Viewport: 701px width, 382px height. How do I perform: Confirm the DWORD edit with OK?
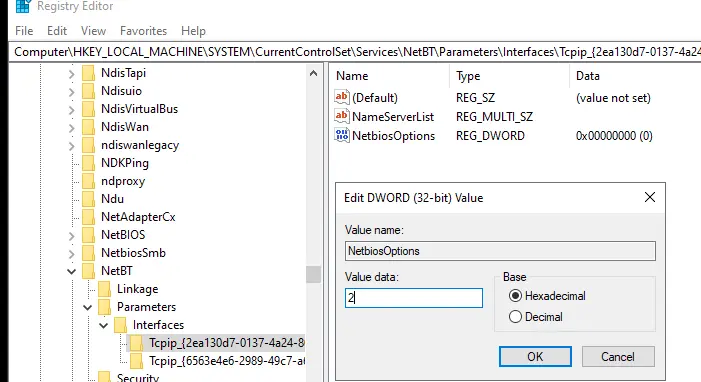coord(535,357)
